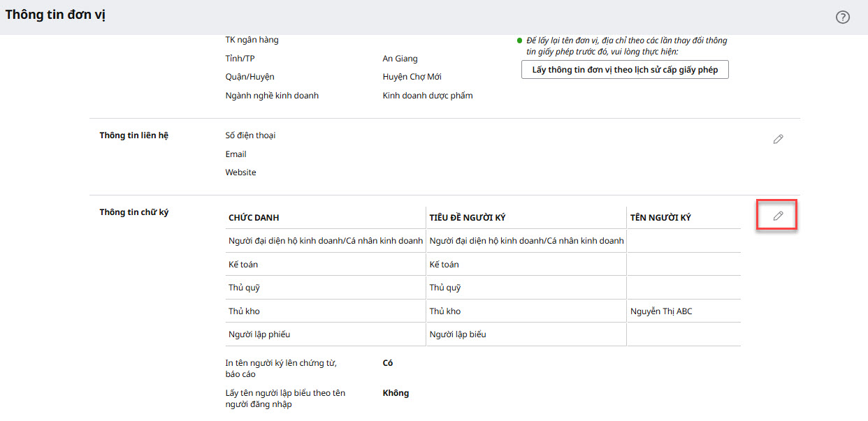Select the Người lập biểu title cell

pyautogui.click(x=458, y=334)
